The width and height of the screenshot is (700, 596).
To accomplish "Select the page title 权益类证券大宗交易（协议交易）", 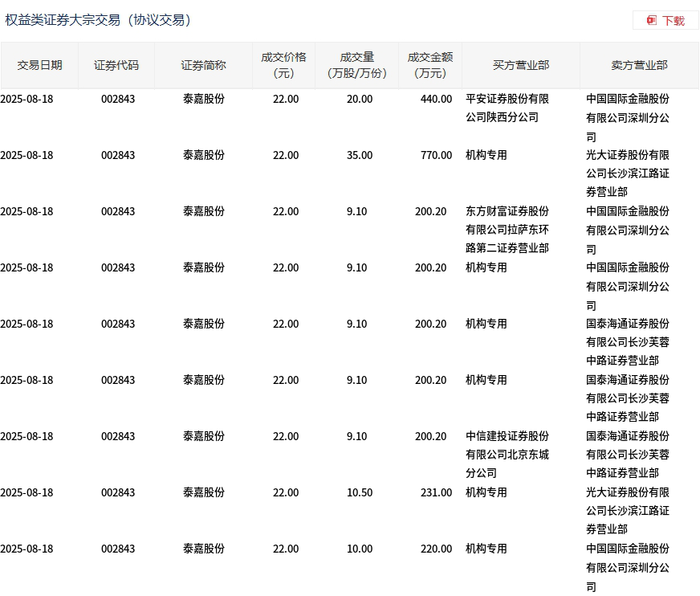I will click(x=98, y=20).
